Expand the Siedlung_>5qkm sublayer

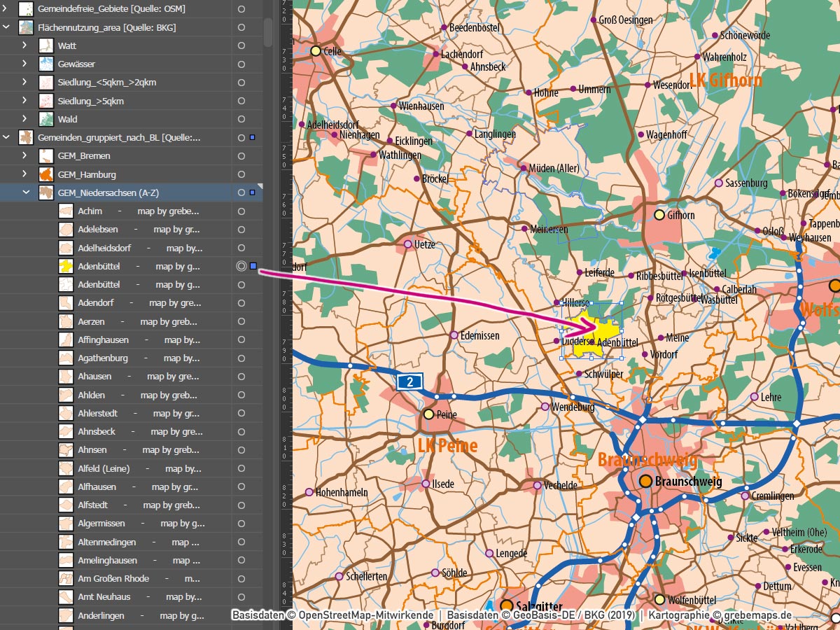[25, 101]
